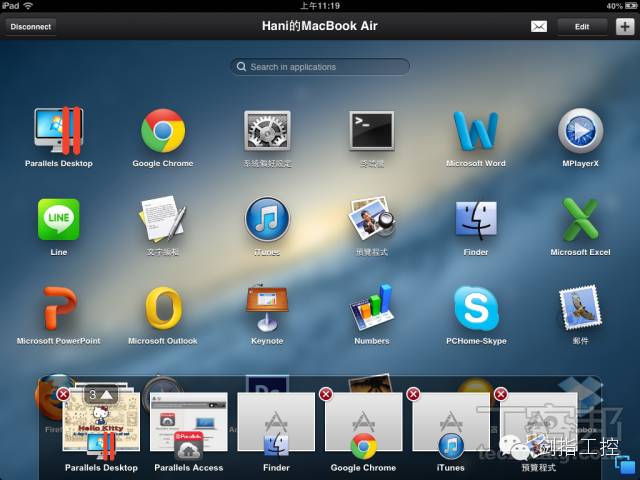
Task: Open the System Preferences gear icon
Action: point(267,131)
